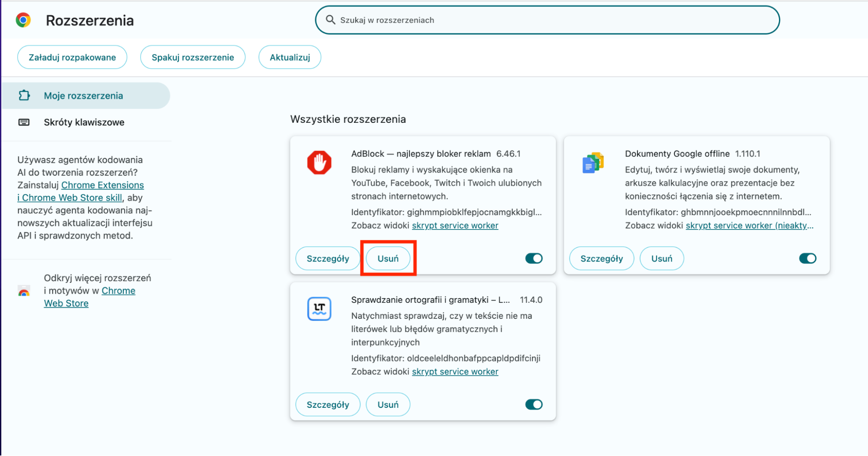This screenshot has width=868, height=456.
Task: Click the Dokumenty Google offline icon
Action: 593,163
